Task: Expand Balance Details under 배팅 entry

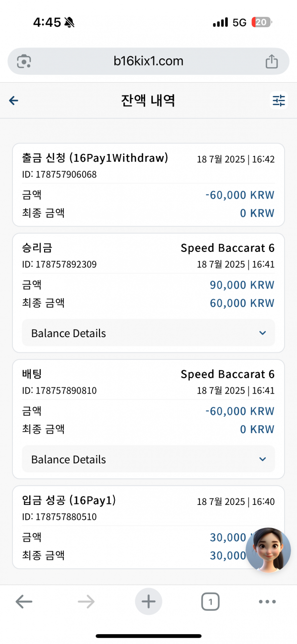Action: (x=148, y=459)
